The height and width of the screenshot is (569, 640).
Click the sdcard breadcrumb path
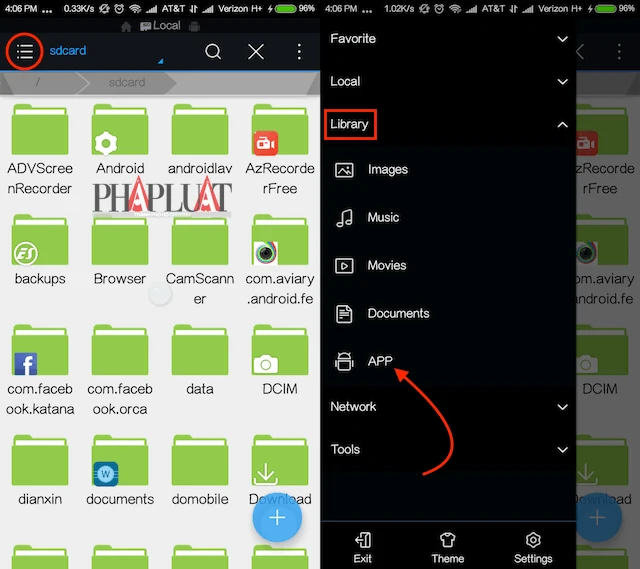click(x=126, y=82)
